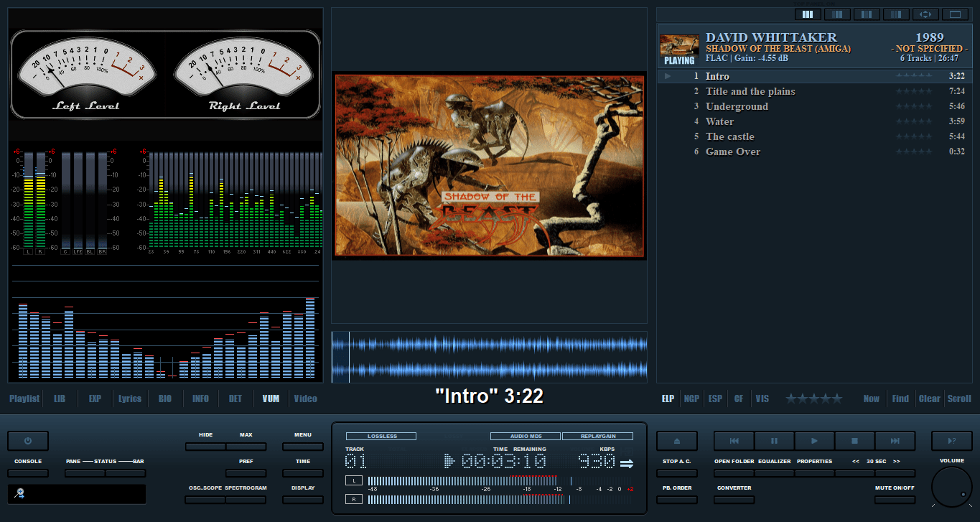Switch to the EXP tab
Image resolution: width=980 pixels, height=522 pixels.
(95, 399)
